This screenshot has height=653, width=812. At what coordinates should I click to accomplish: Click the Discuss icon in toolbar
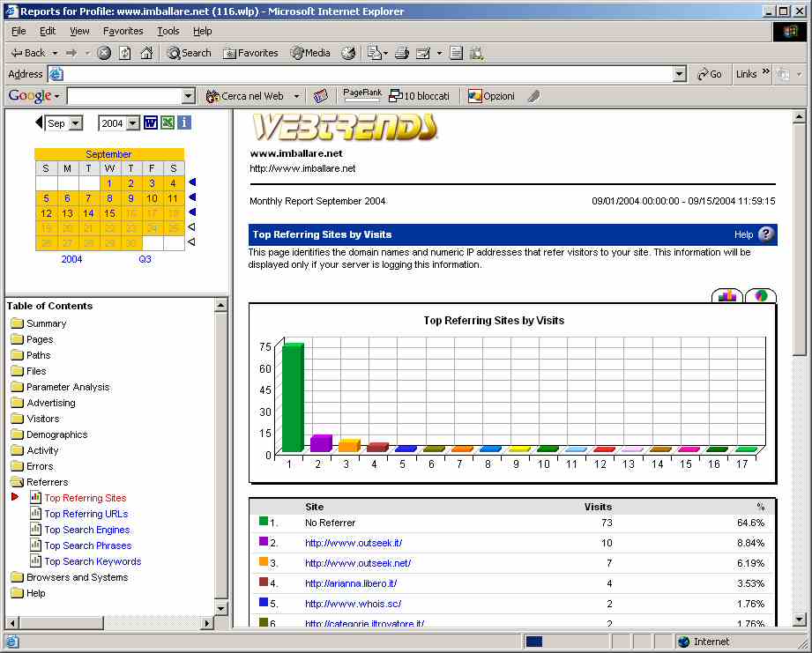[456, 53]
